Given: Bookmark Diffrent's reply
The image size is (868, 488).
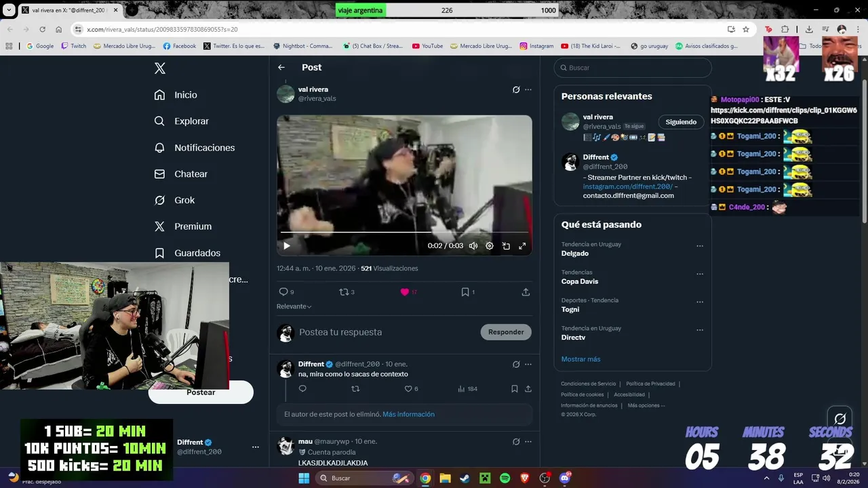Looking at the screenshot, I should pos(515,389).
